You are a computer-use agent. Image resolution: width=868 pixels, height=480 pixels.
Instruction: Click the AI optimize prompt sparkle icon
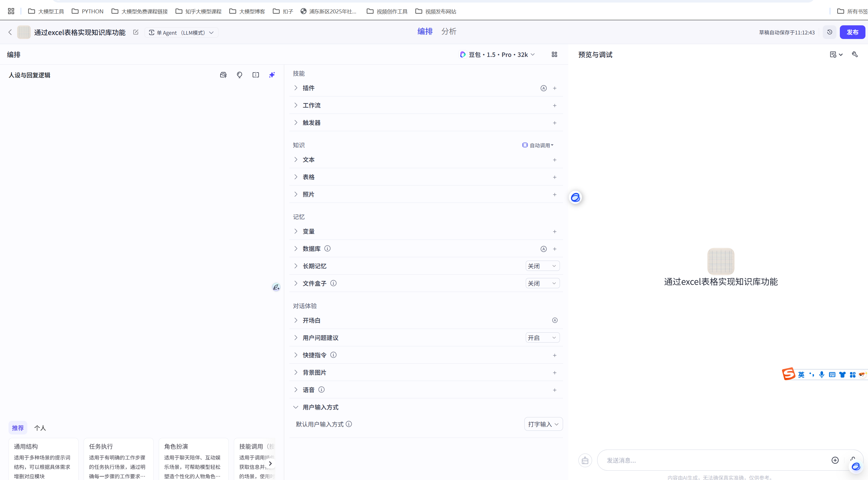click(272, 75)
